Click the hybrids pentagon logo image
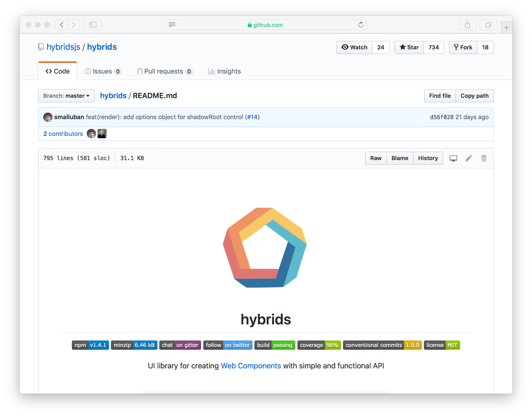 265,248
